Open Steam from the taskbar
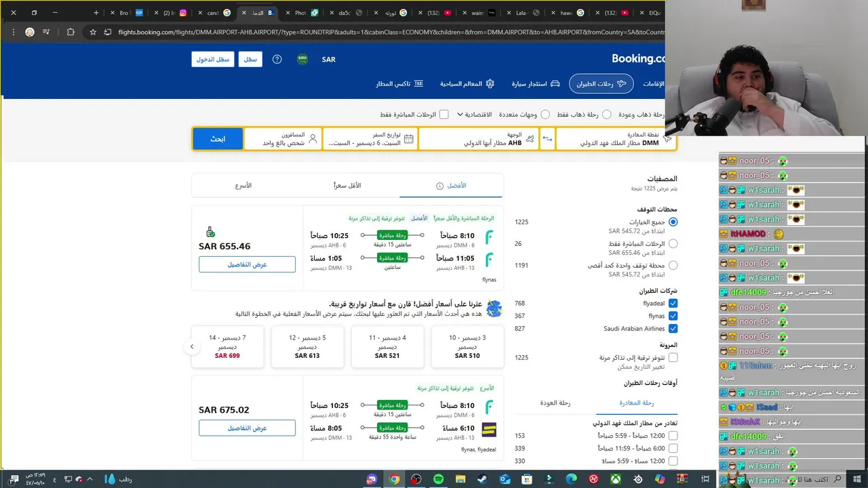 click(x=483, y=479)
